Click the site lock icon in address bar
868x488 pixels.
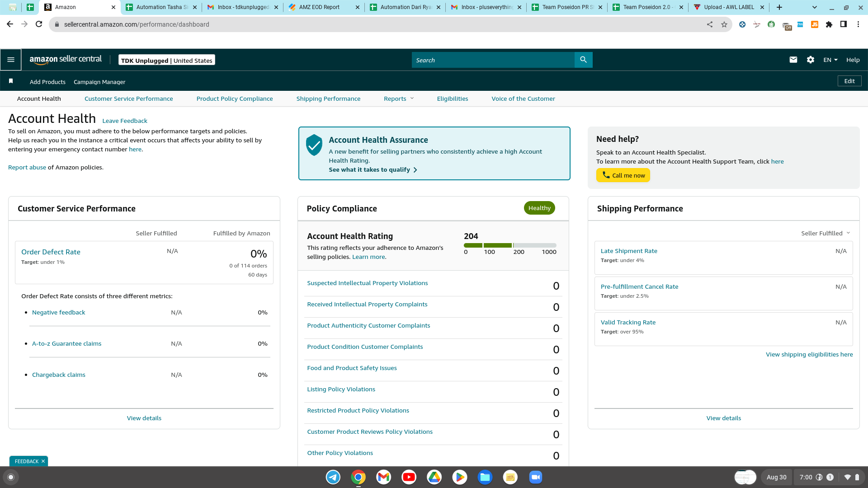(57, 24)
